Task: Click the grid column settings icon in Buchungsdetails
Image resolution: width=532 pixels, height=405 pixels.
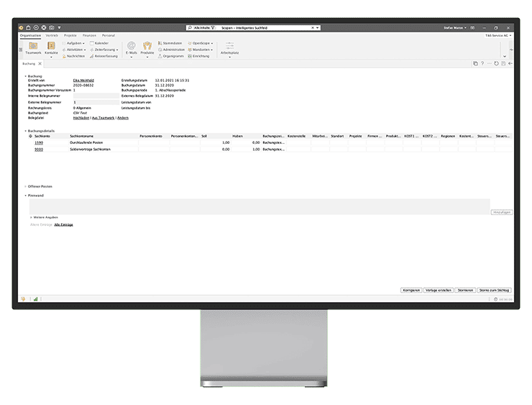Action: (x=30, y=136)
